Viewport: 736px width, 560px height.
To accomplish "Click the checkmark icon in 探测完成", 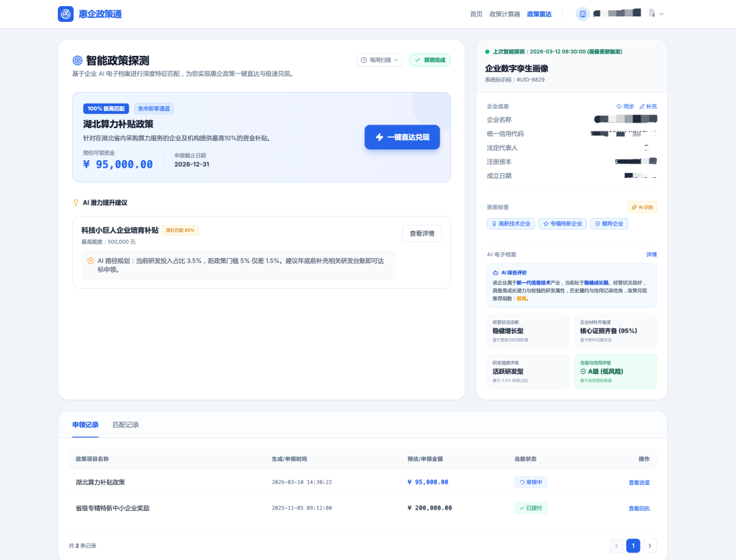I will click(x=417, y=60).
